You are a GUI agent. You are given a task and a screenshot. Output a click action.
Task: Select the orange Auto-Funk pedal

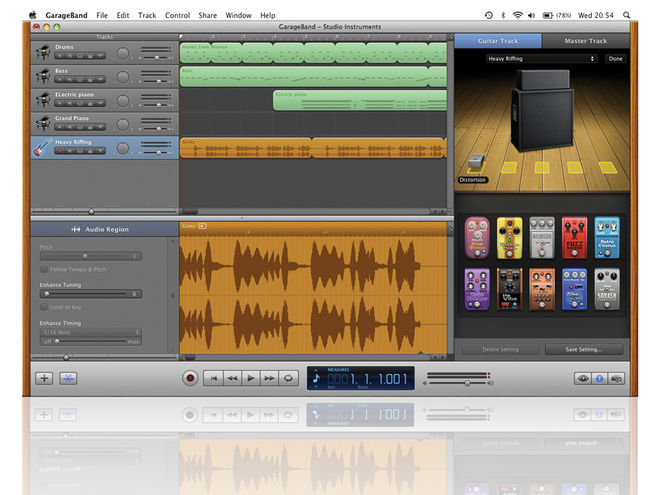coord(542,289)
